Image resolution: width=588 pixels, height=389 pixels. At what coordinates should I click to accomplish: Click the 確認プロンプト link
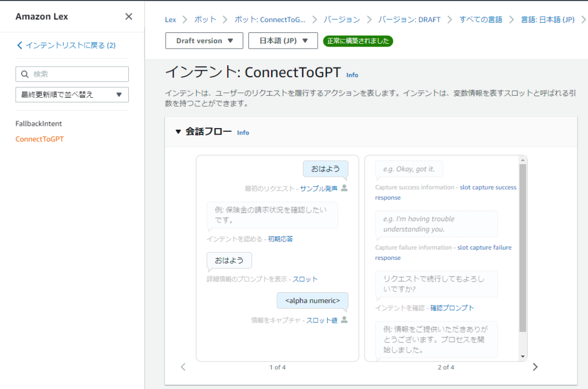[452, 307]
